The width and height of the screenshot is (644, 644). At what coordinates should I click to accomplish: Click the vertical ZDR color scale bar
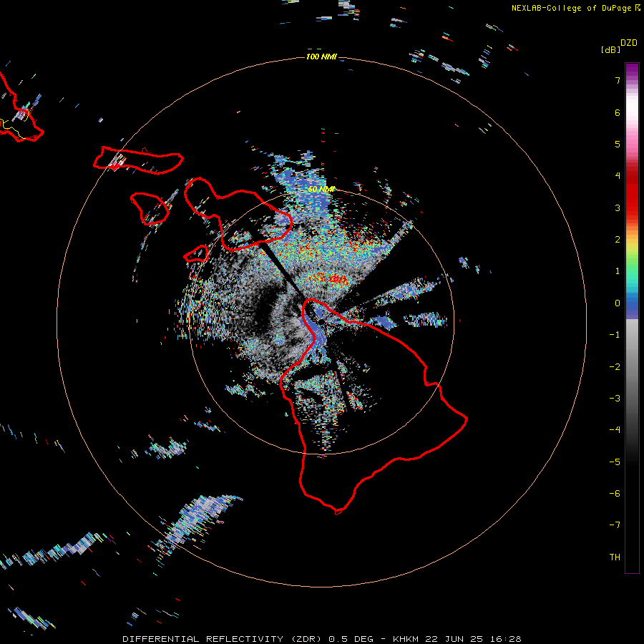coord(632,318)
